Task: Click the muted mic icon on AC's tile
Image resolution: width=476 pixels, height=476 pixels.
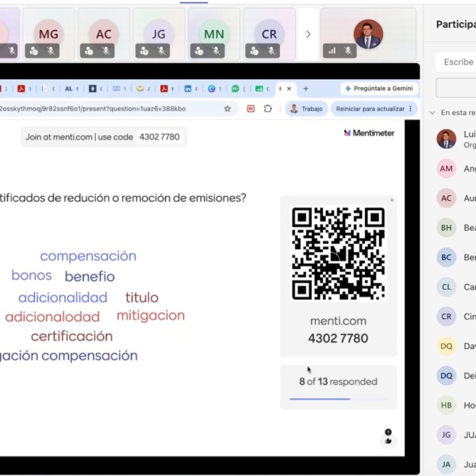Action: coord(106,51)
